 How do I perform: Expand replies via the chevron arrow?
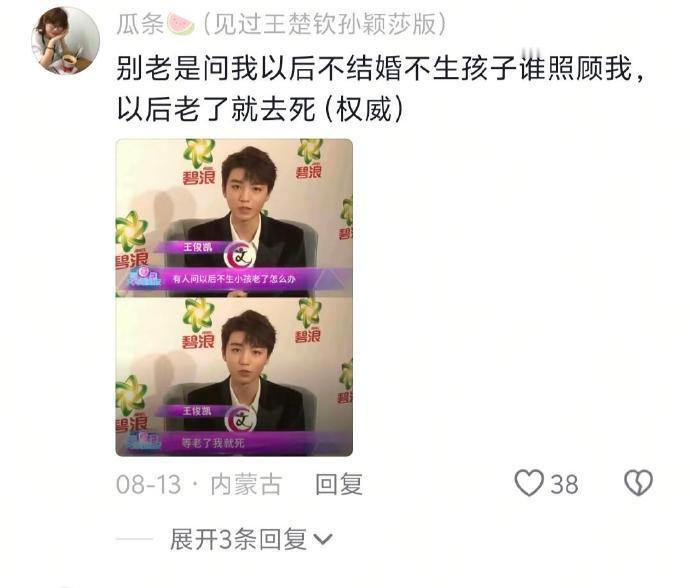(323, 539)
